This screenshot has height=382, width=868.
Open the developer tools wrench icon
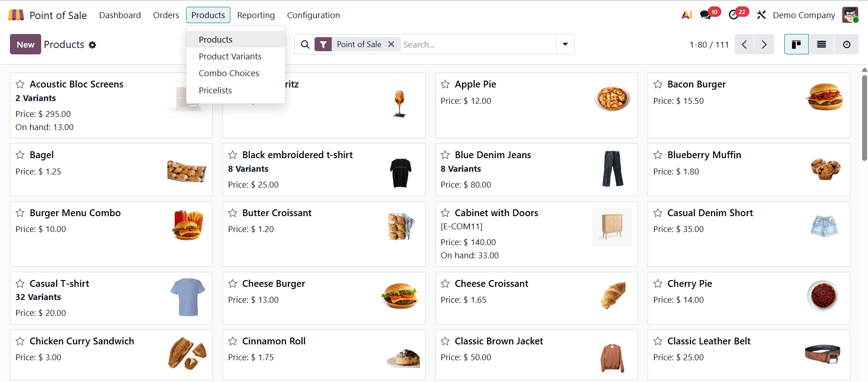pyautogui.click(x=761, y=15)
